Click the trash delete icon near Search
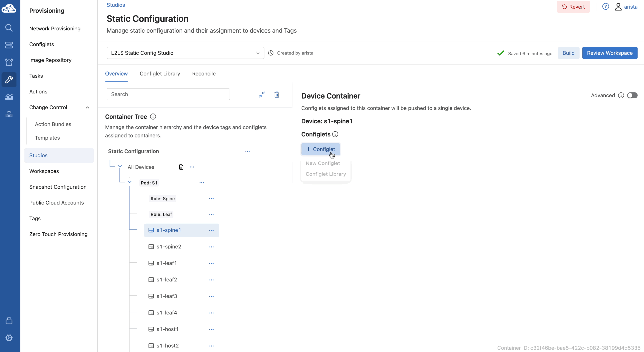The width and height of the screenshot is (644, 352). 277,94
